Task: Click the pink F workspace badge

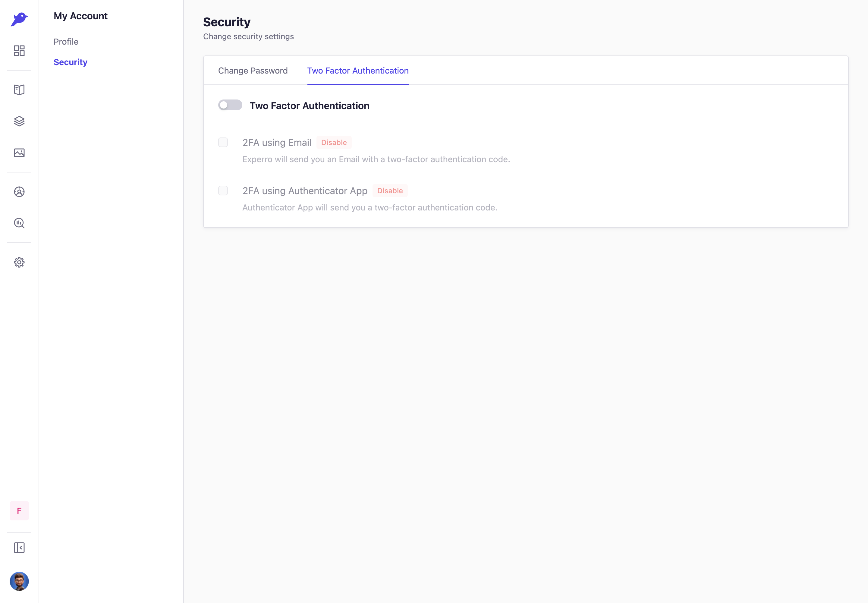Action: [19, 511]
